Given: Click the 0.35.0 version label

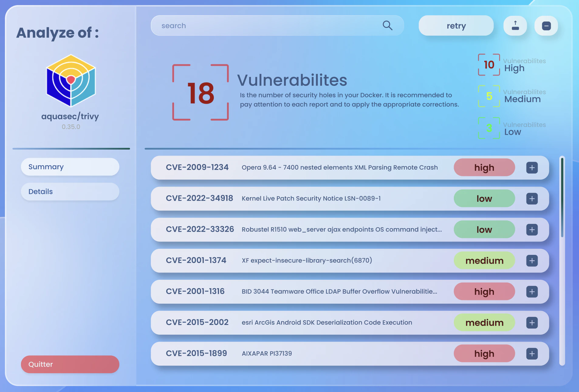Looking at the screenshot, I should pos(71,127).
